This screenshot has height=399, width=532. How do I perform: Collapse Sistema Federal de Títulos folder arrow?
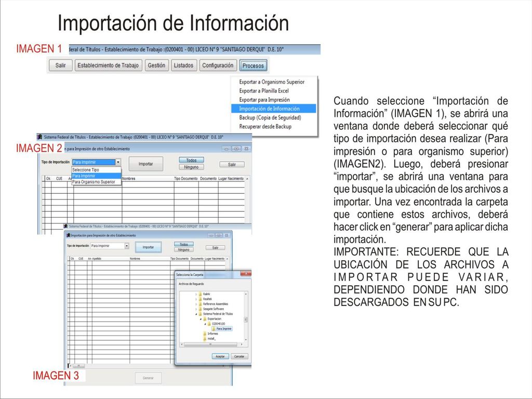(196, 314)
